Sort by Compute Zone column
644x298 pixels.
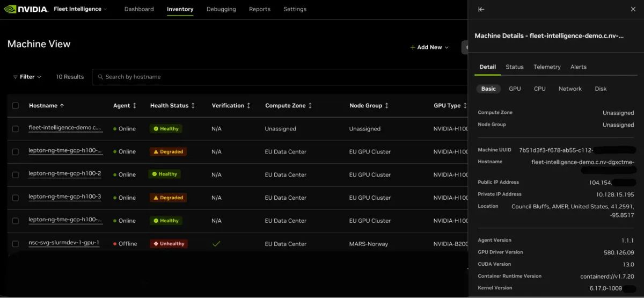tap(289, 106)
